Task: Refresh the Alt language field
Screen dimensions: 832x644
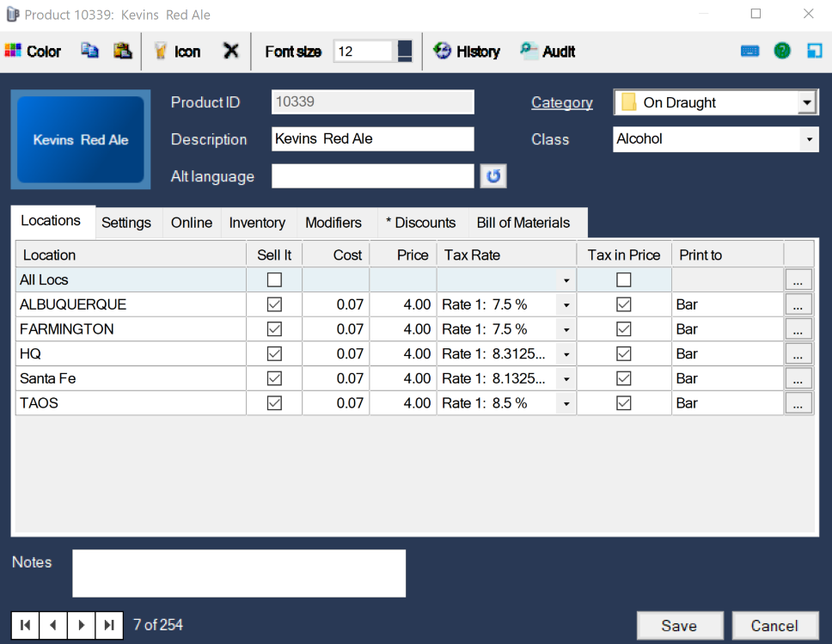Action: click(x=493, y=175)
